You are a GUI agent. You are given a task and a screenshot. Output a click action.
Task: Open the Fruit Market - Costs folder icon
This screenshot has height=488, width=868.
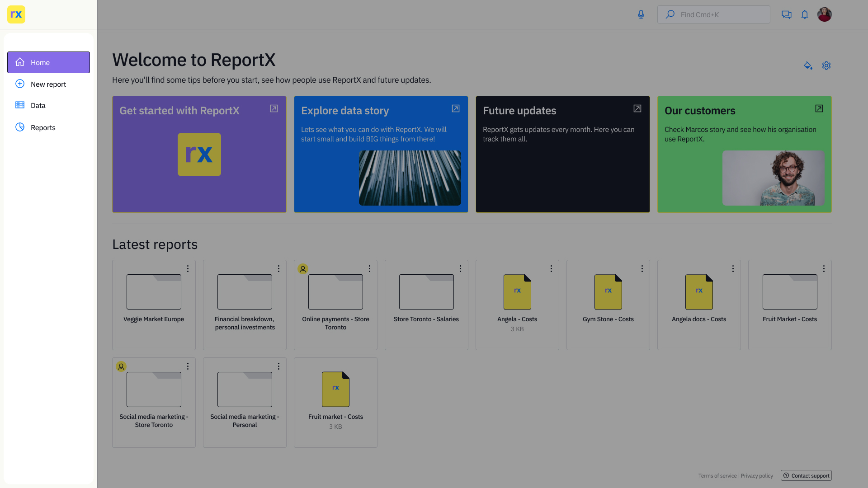pyautogui.click(x=790, y=292)
